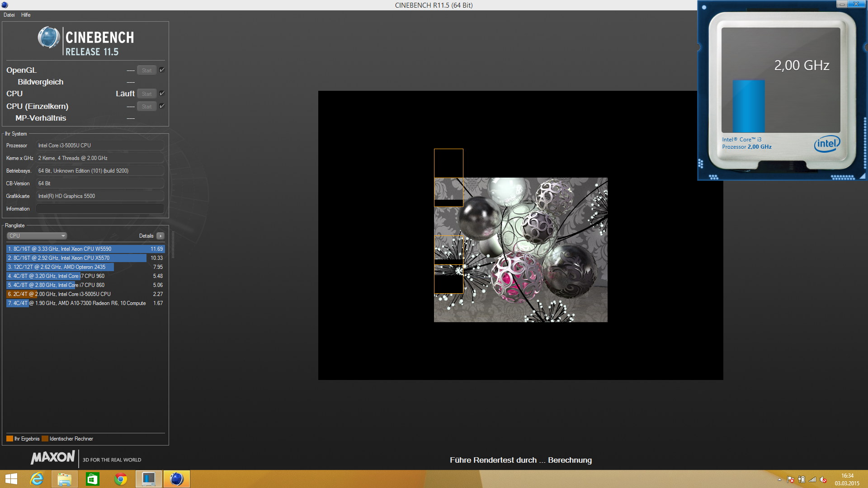Toggle the CPU (Einzelkern) checkbox
This screenshot has height=488, width=868.
pyautogui.click(x=162, y=106)
